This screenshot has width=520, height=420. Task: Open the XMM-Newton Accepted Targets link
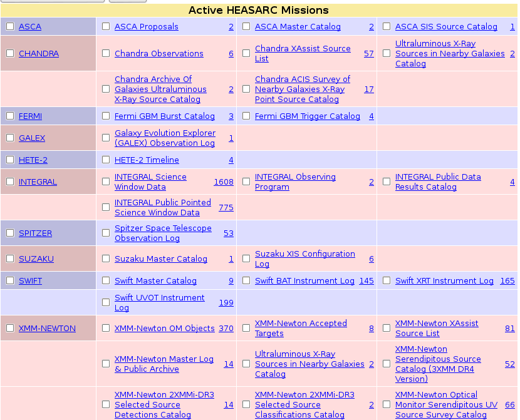click(x=301, y=328)
